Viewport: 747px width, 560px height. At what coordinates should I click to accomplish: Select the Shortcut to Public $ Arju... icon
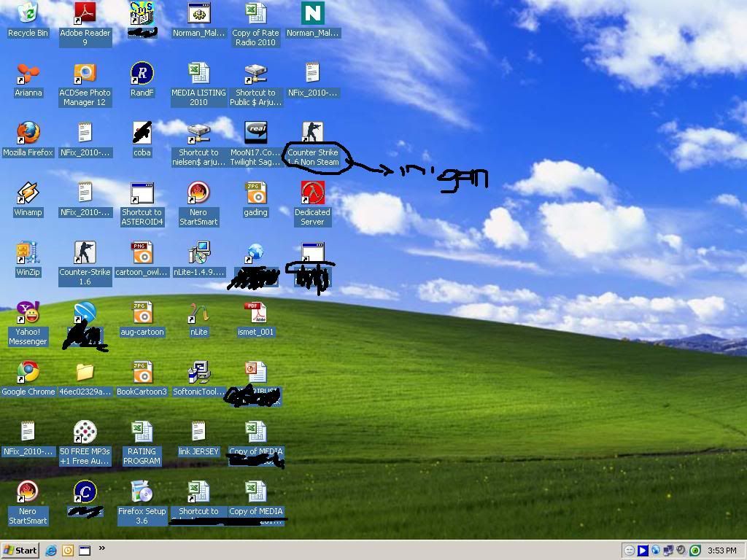point(255,85)
